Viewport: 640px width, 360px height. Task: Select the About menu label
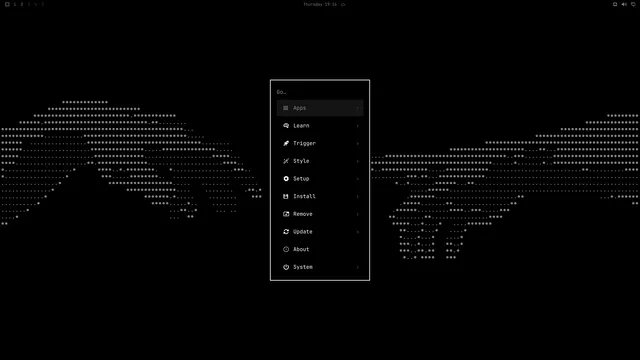(301, 249)
